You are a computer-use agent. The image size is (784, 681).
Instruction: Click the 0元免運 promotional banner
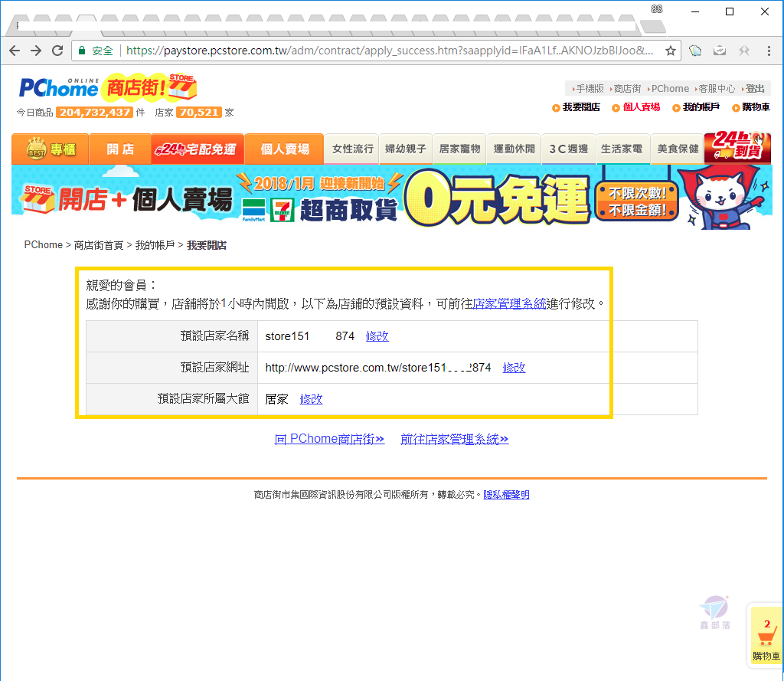pyautogui.click(x=392, y=197)
